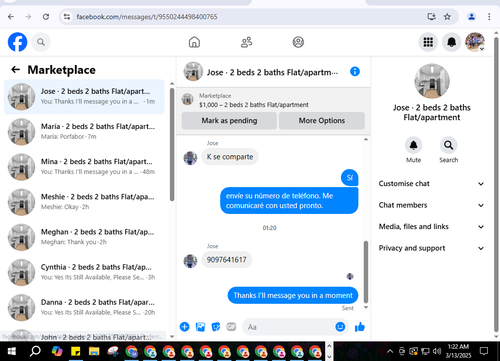Open Mina conversation in list
Screen dimensions: 500x361
[84, 167]
